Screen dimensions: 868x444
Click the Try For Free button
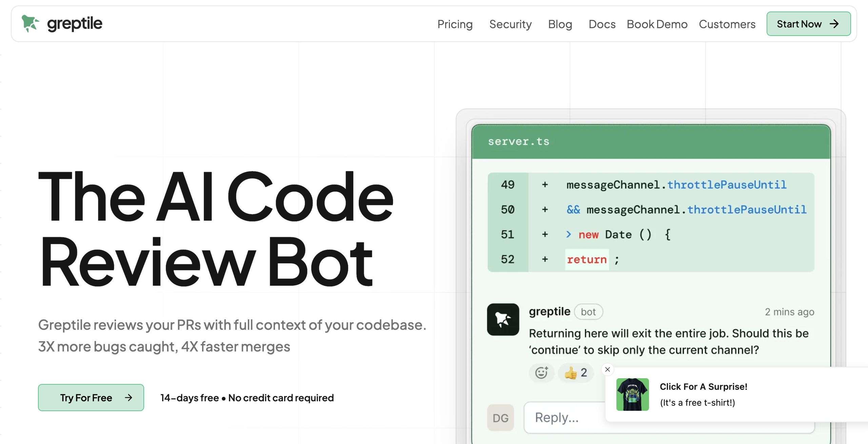tap(91, 397)
